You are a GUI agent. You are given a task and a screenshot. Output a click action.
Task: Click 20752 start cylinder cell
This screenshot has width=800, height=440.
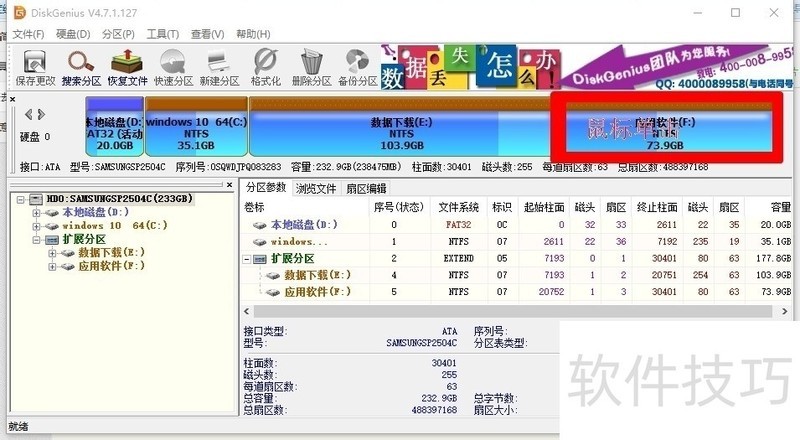551,292
